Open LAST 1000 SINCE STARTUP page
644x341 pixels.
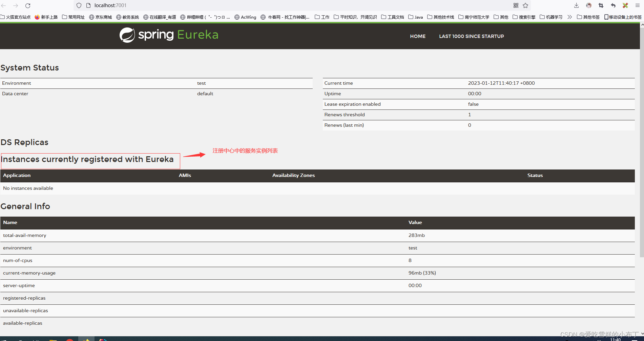472,36
